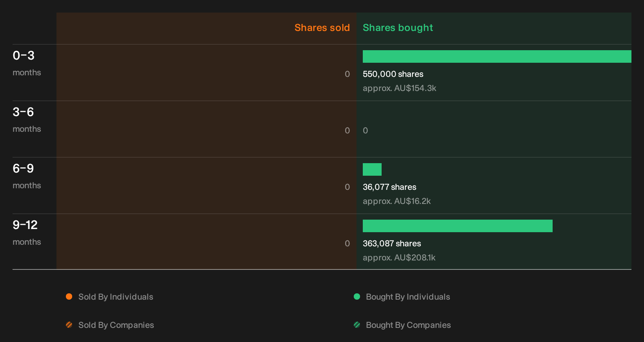
Task: Click the 'Sold By Companies' legend label
Action: point(116,325)
